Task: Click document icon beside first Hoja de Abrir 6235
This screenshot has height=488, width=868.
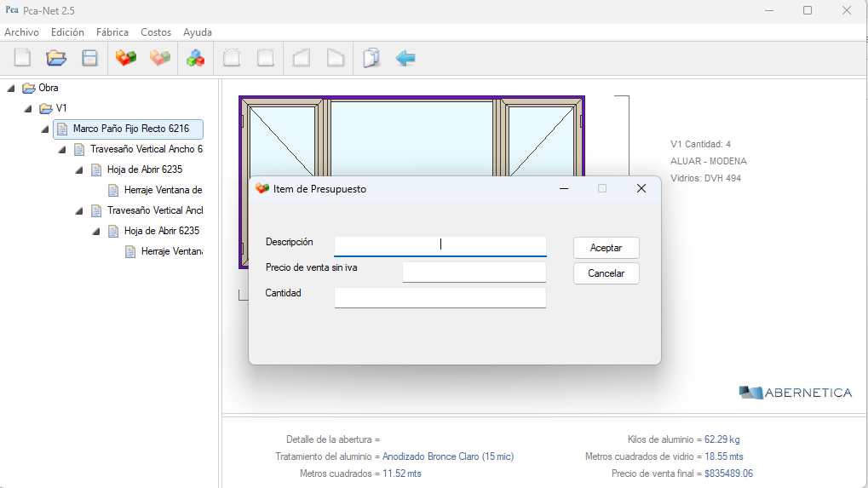Action: pyautogui.click(x=96, y=169)
